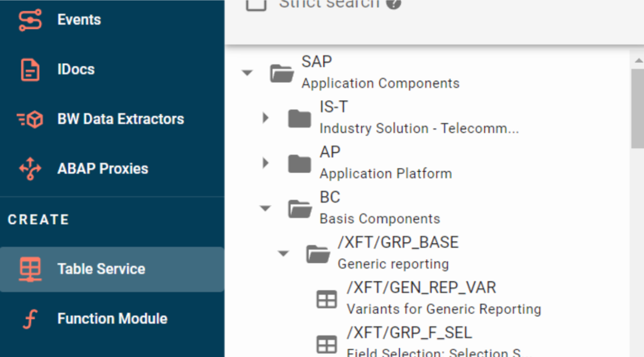The image size is (644, 357).
Task: Select the Variants for Generic Reporting table
Action: tap(444, 309)
